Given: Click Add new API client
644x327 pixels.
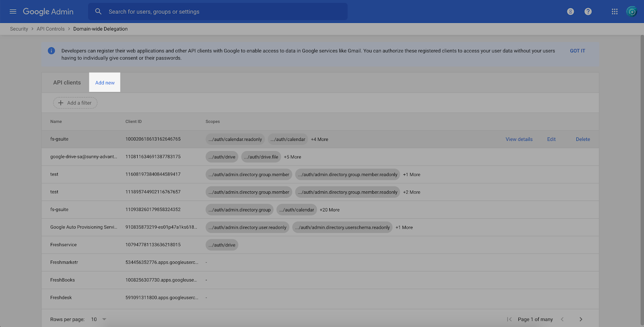Looking at the screenshot, I should 105,83.
